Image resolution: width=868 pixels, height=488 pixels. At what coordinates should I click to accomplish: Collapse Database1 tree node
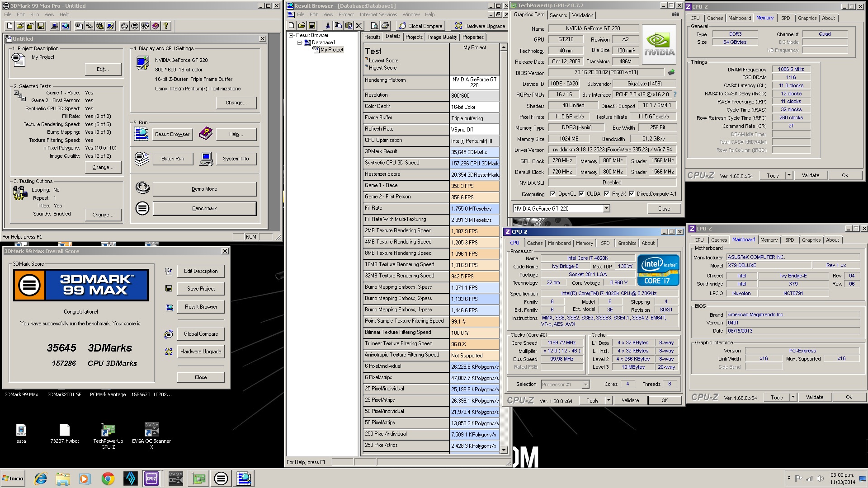point(299,42)
